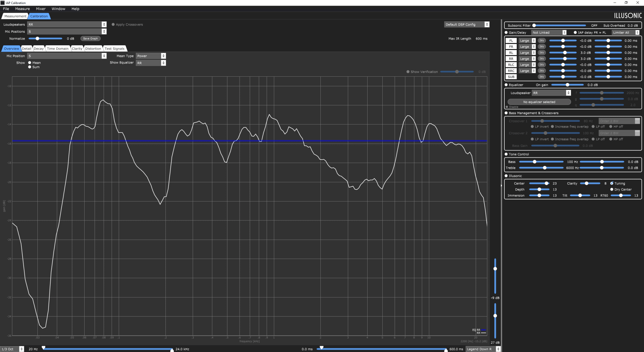Screen dimensions: 644x352
Task: Open the Help menu
Action: [x=75, y=9]
